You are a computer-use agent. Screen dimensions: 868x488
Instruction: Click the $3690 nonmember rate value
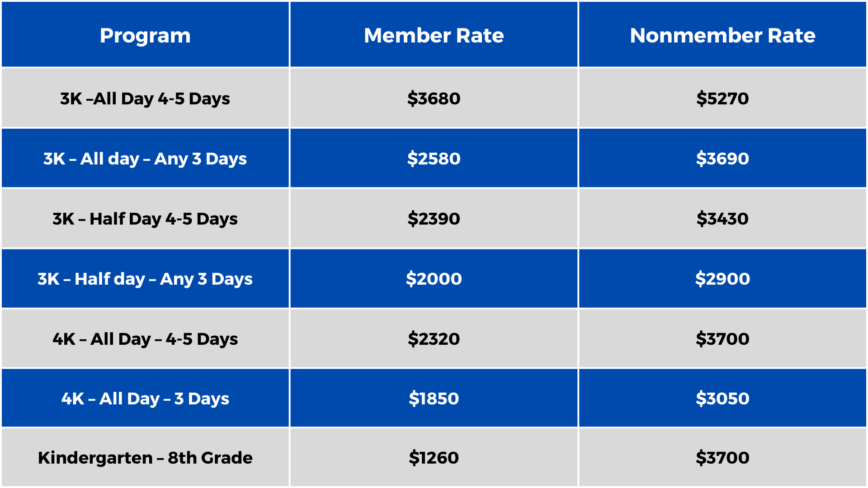tap(722, 159)
